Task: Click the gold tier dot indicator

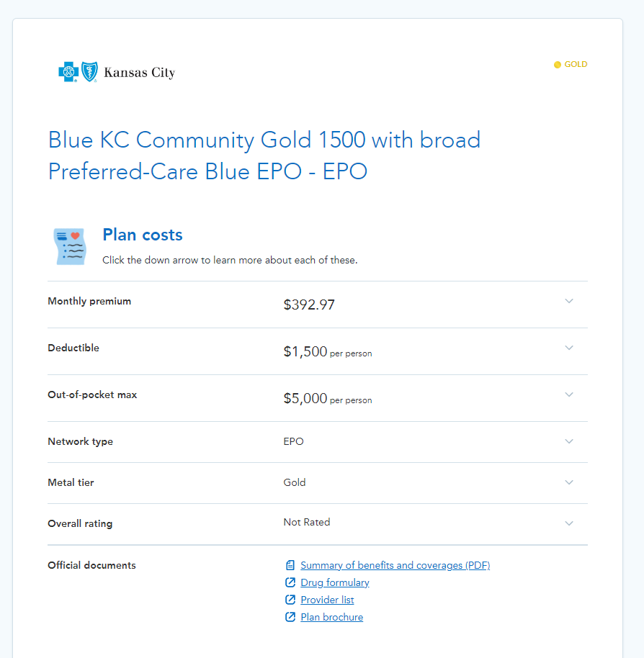Action: pos(558,65)
